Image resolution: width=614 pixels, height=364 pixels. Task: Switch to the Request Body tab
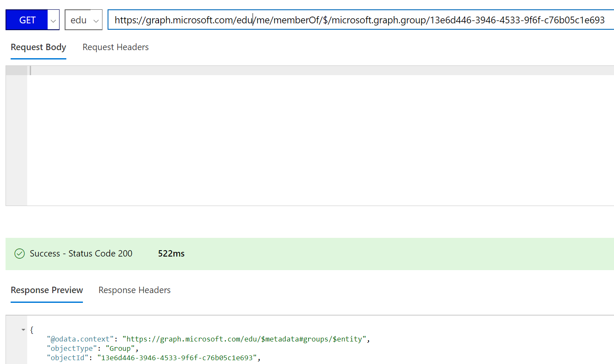coord(38,47)
